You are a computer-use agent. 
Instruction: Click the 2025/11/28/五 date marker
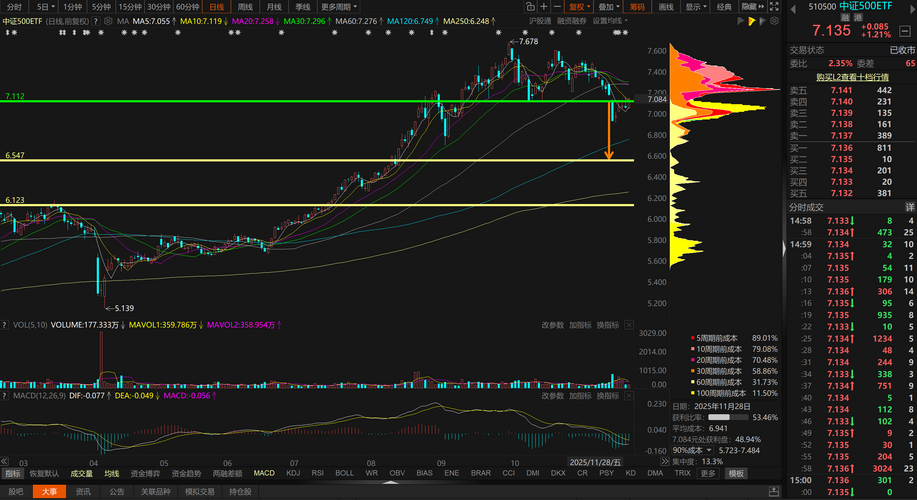click(x=595, y=462)
